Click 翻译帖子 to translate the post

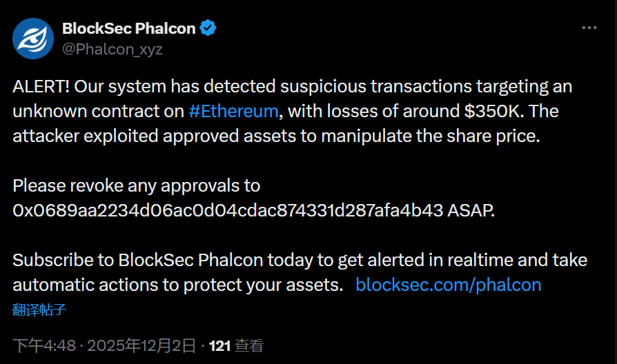pyautogui.click(x=39, y=310)
